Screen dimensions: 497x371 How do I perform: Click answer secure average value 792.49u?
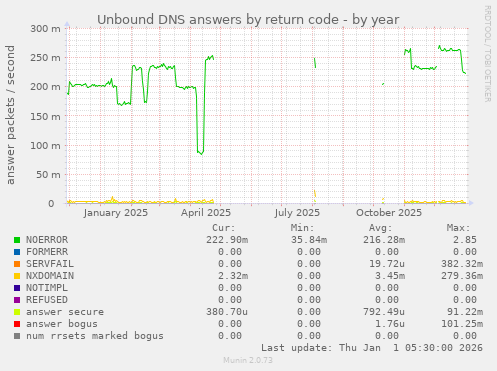[384, 312]
